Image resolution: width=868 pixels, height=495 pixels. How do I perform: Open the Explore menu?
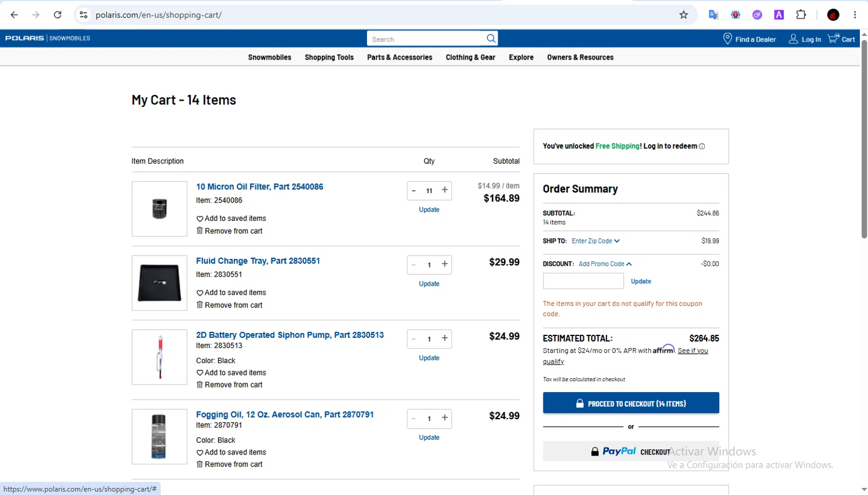point(521,57)
